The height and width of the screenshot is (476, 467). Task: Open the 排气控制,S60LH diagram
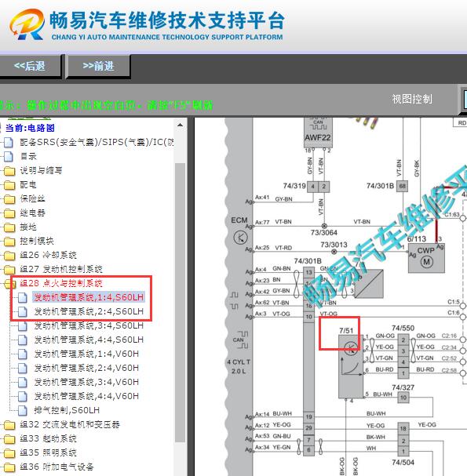[x=67, y=410]
